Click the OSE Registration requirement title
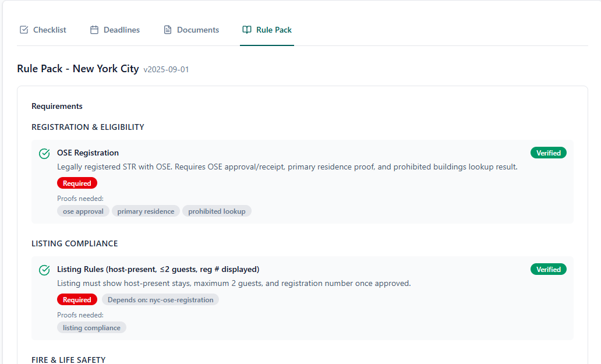601x364 pixels. coord(88,153)
